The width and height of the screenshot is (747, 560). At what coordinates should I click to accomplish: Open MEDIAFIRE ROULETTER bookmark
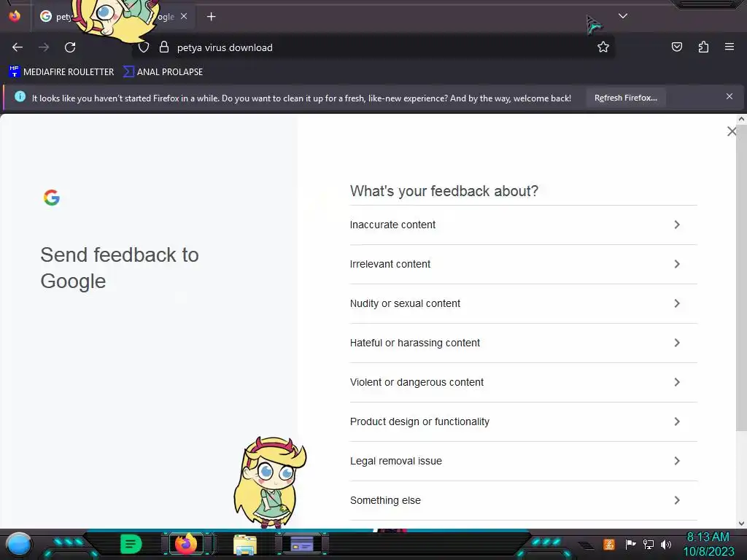61,72
